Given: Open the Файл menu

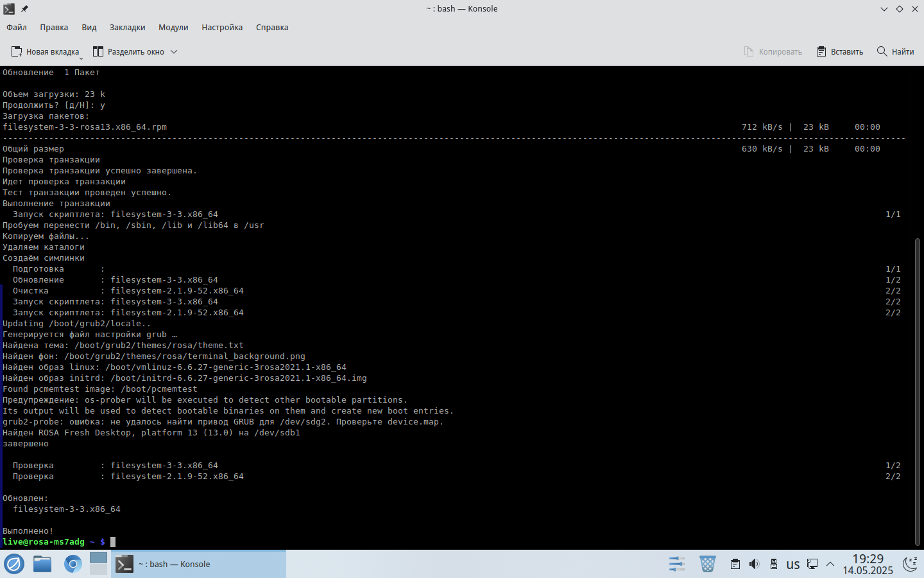Looking at the screenshot, I should [x=17, y=28].
